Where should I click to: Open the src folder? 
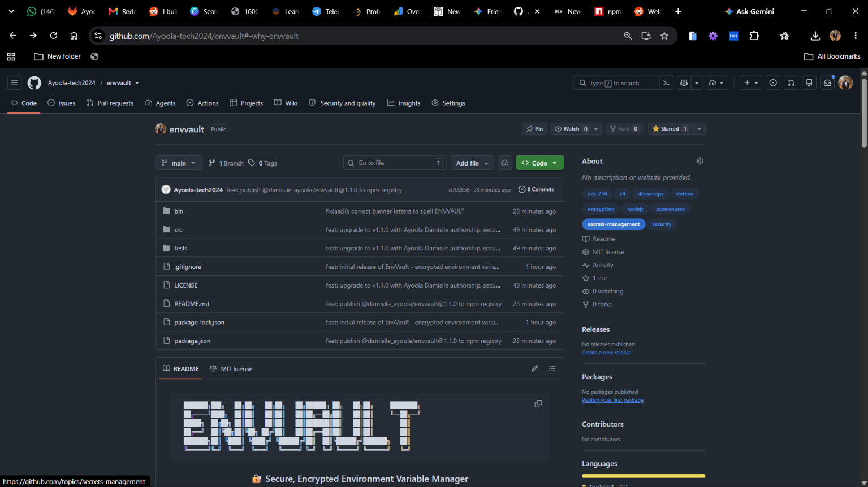pyautogui.click(x=178, y=230)
